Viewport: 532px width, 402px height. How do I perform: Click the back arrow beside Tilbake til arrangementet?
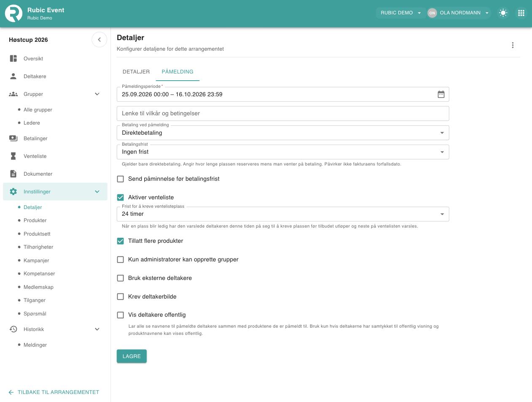click(11, 392)
